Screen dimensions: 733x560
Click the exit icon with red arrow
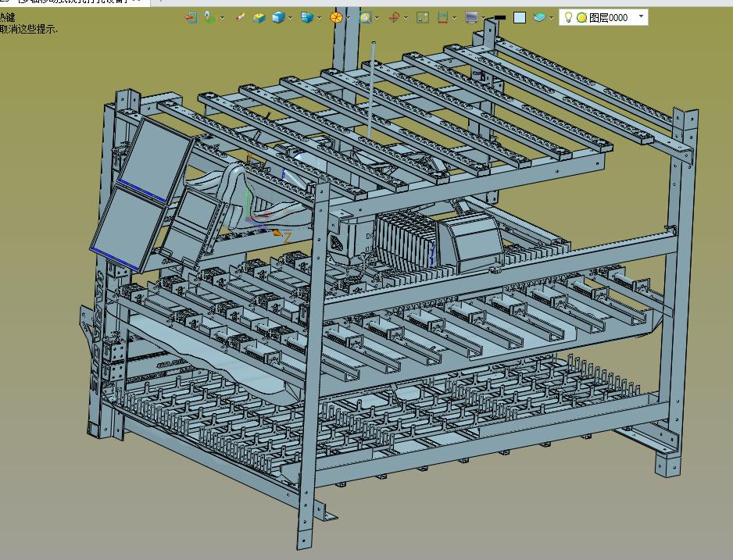tap(191, 18)
